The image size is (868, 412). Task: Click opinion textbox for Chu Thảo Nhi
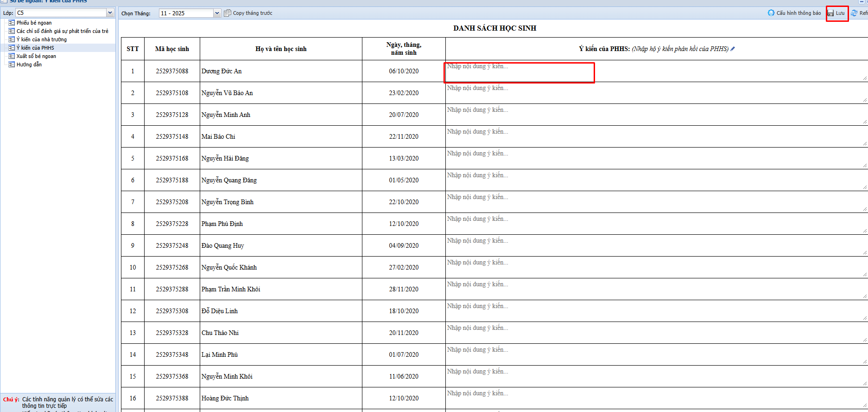click(x=657, y=333)
